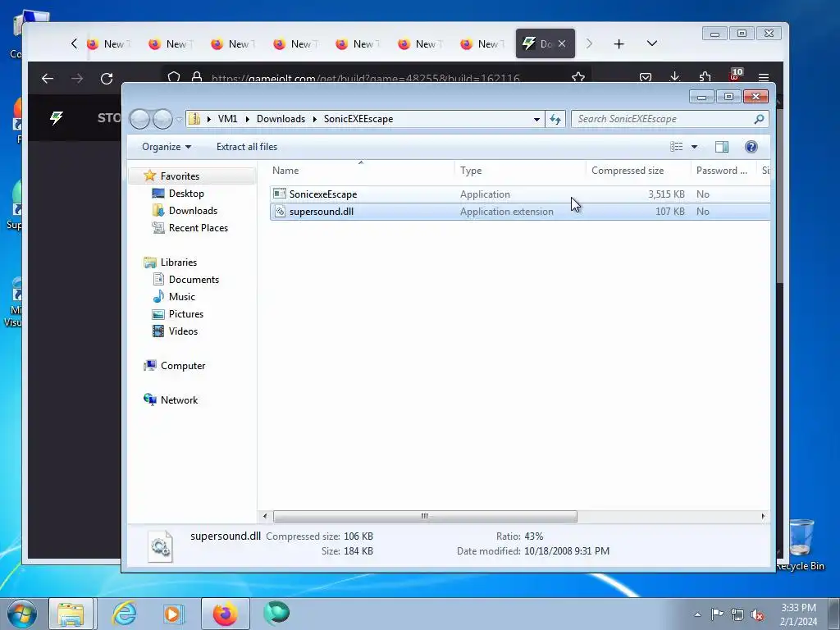Click the search magnifier icon
This screenshot has height=630, width=840.
tap(759, 119)
